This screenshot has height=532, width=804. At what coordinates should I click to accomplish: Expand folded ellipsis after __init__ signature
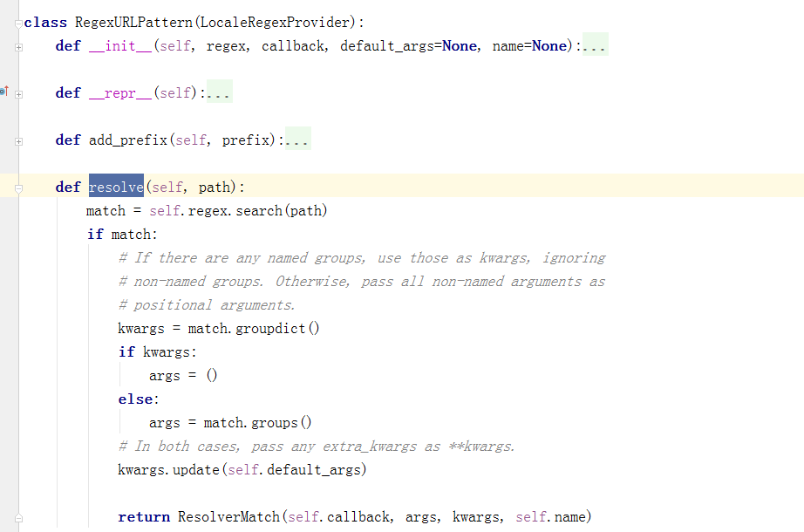(596, 44)
